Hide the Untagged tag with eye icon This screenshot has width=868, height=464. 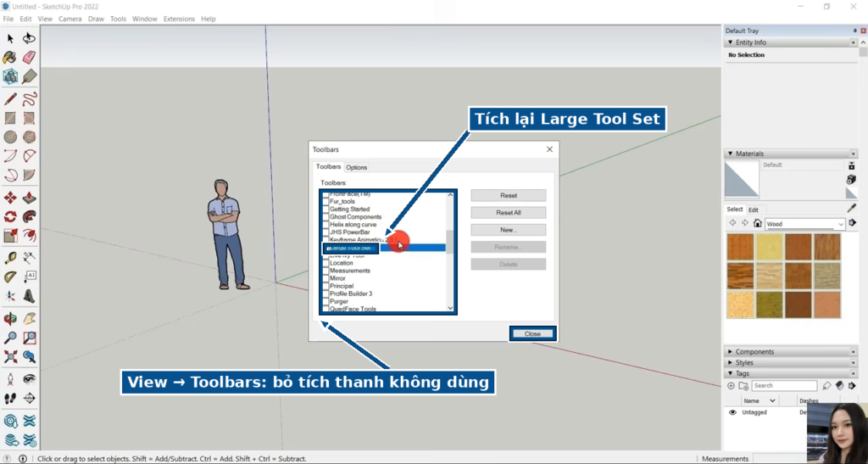732,412
